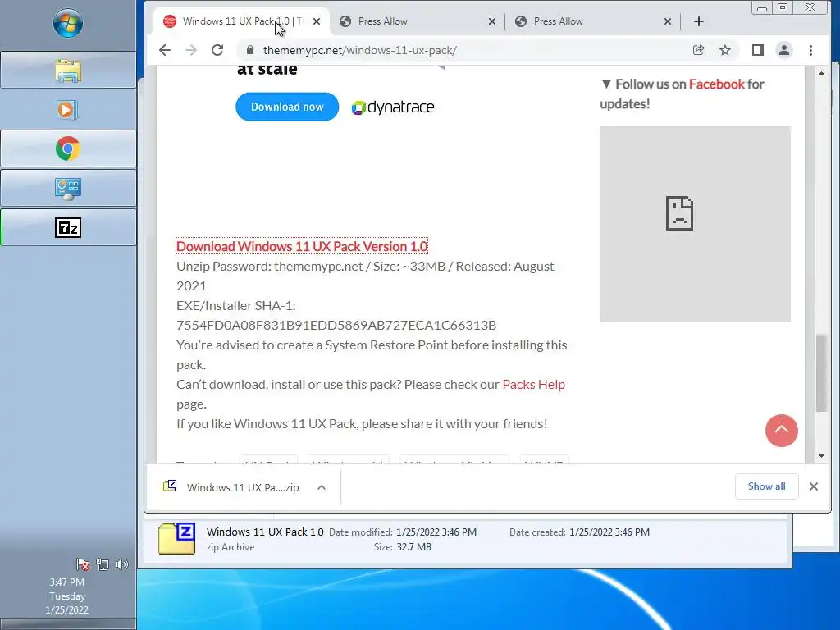Go back with the browser back arrow

click(165, 50)
